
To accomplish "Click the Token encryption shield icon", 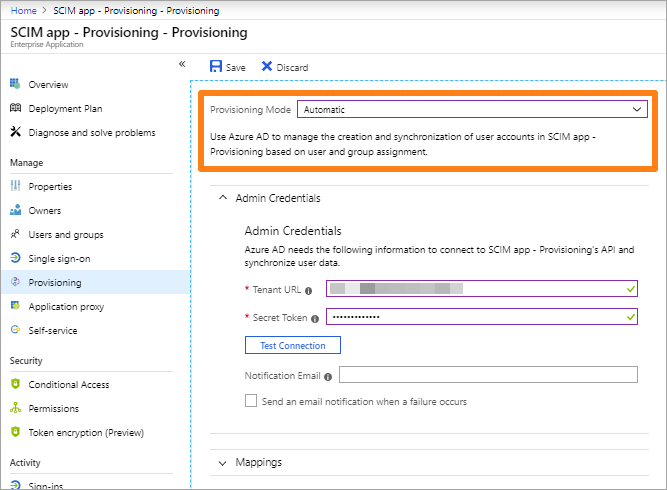I will pyautogui.click(x=15, y=431).
